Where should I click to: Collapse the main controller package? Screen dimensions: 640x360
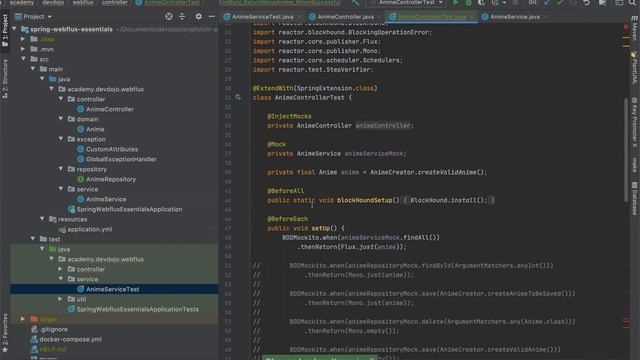point(61,99)
